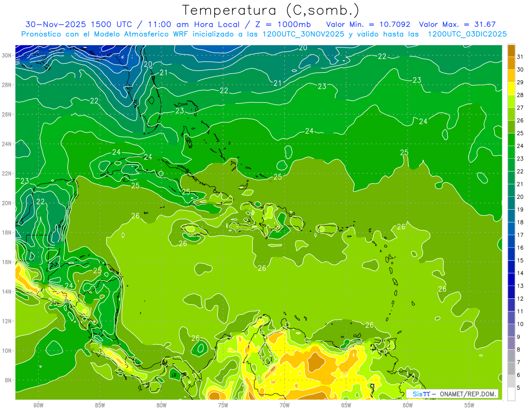Click the '26N' latitude axis label

(x=7, y=114)
